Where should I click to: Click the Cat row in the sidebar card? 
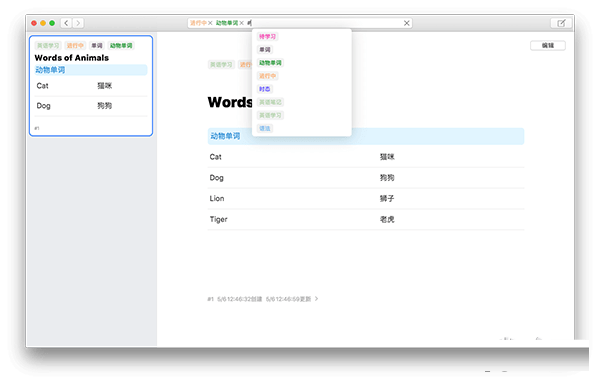(91, 86)
